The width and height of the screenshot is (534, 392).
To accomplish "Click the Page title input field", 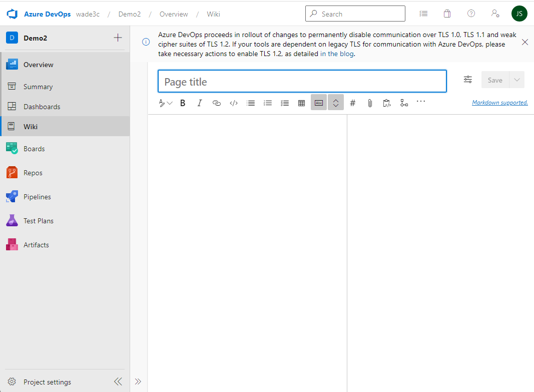I will pos(302,82).
